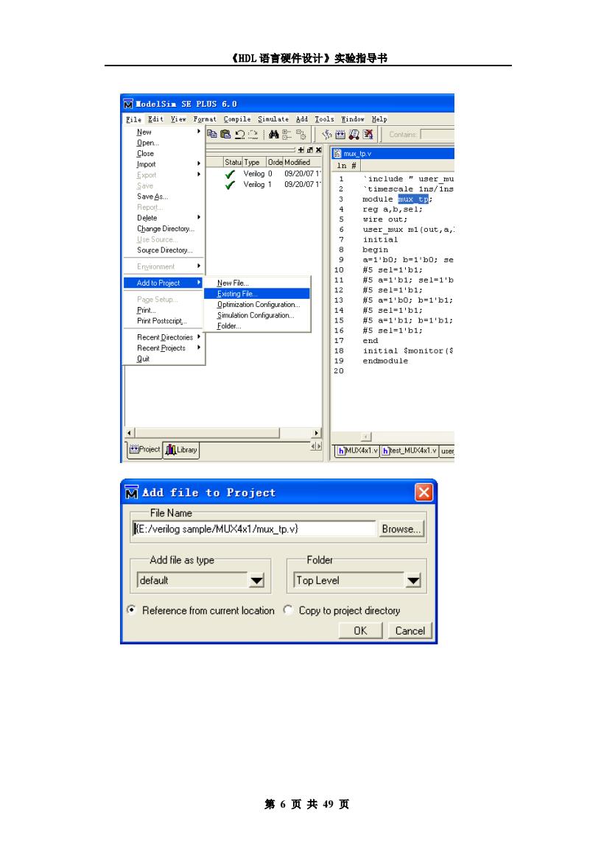Viewport: 615px width, 868px height.
Task: Expand the Recent Projects submenu
Action: pos(199,347)
